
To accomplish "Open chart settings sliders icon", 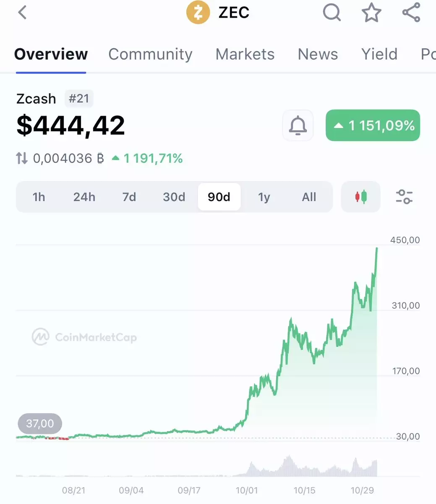I will tap(404, 197).
